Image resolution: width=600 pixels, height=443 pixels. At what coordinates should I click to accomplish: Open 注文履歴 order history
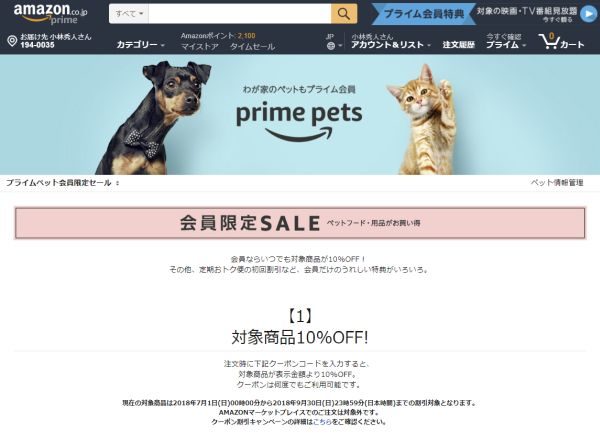click(458, 45)
